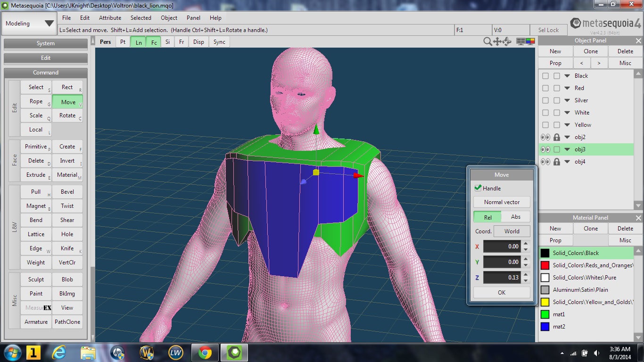Click the viewport pan arrows icon
644x362 pixels.
point(497,41)
